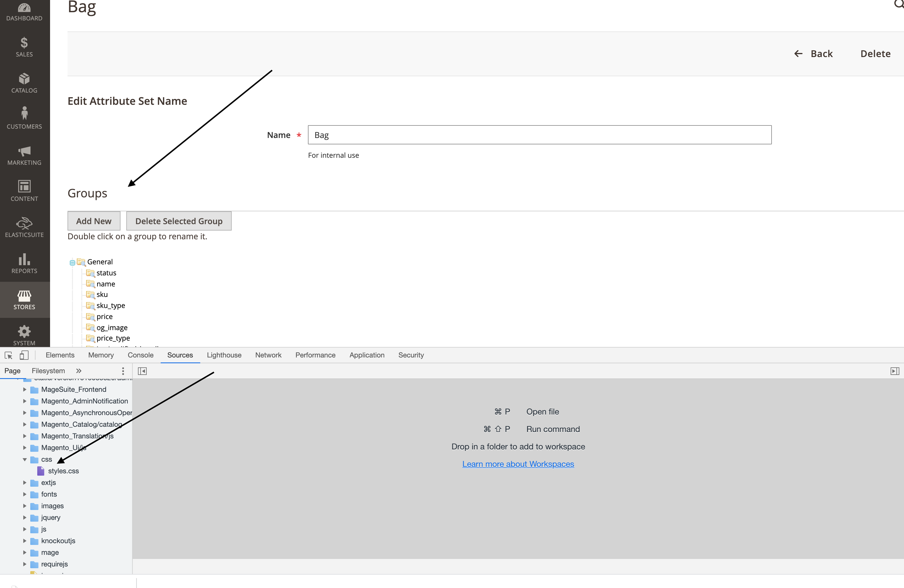This screenshot has height=588, width=904.
Task: Switch to the Network tab in DevTools
Action: [268, 355]
